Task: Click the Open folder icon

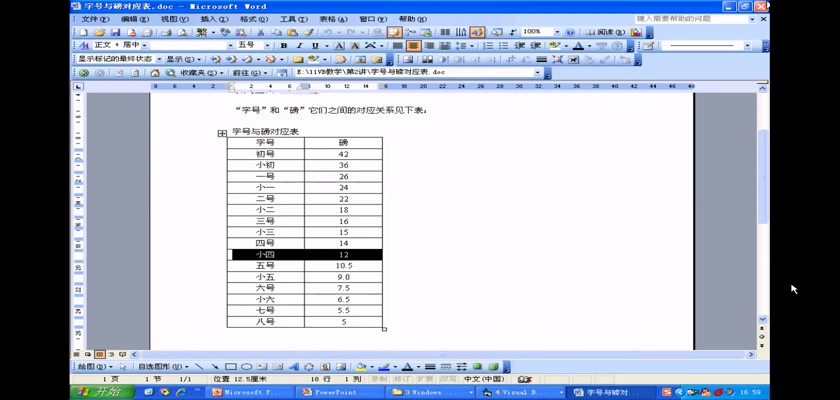Action: coord(100,32)
